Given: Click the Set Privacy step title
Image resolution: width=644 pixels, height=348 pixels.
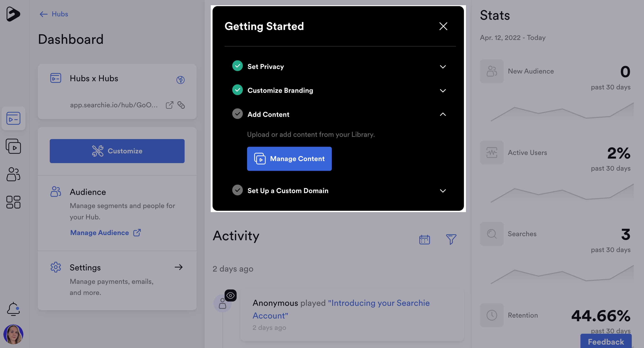Looking at the screenshot, I should (265, 67).
